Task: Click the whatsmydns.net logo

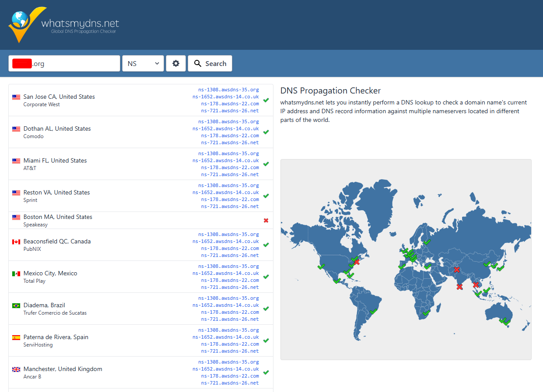Action: (x=63, y=24)
